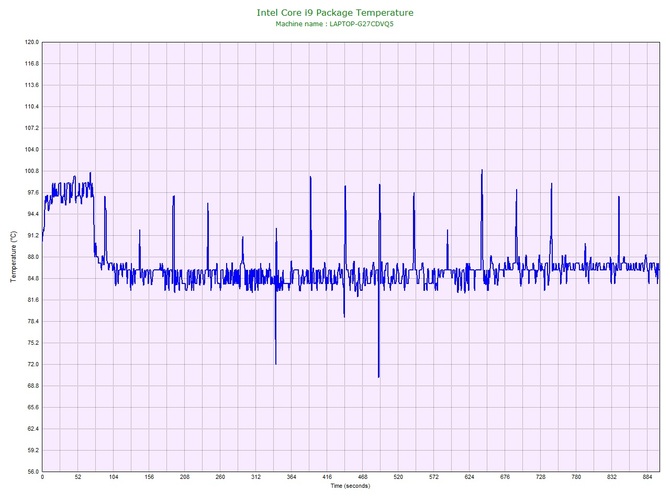Click the 65.6 y-axis value
This screenshot has width=670, height=503.
pyautogui.click(x=33, y=407)
